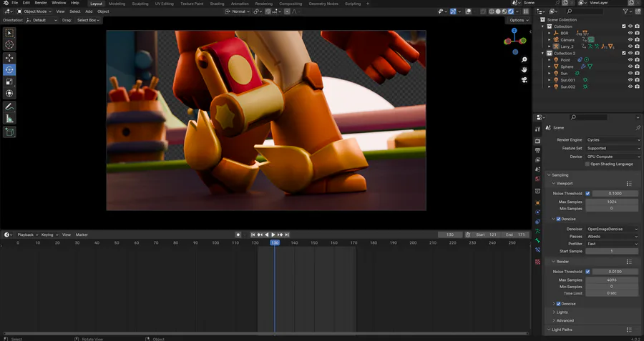
Task: Open the Object Mode dropdown
Action: point(34,11)
